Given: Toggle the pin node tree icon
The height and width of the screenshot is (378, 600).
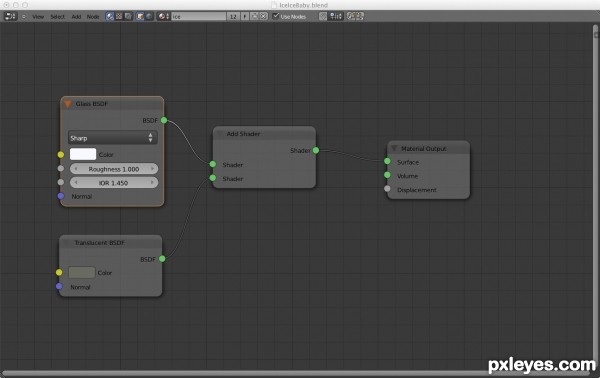Looking at the screenshot, I should (x=323, y=16).
